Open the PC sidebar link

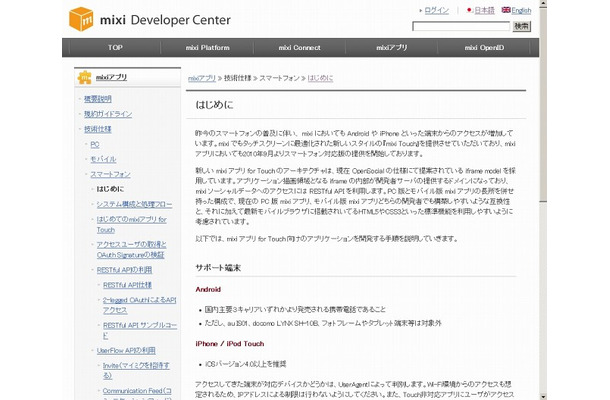click(x=95, y=144)
